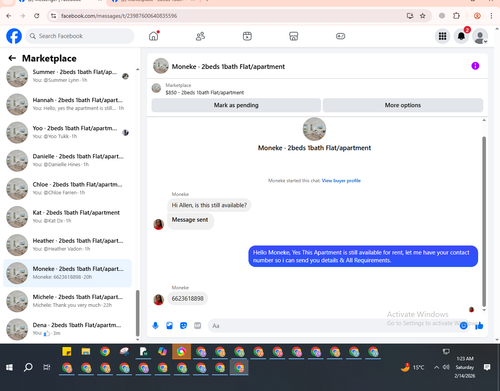The height and width of the screenshot is (391, 500).
Task: Bookmark this page with the star
Action: [x=423, y=16]
